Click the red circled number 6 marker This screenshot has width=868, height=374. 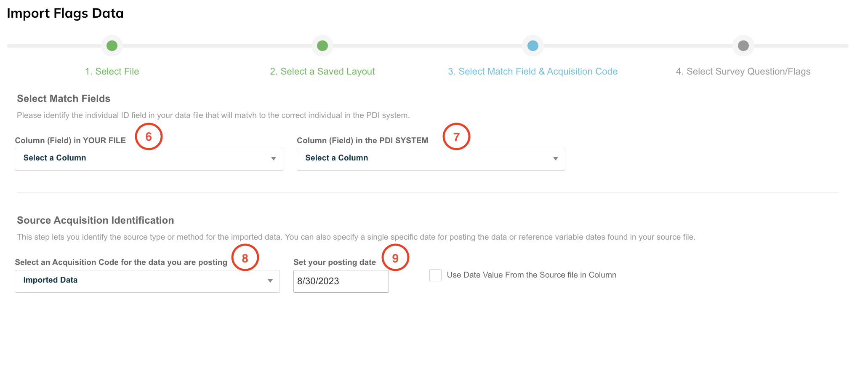tap(149, 136)
